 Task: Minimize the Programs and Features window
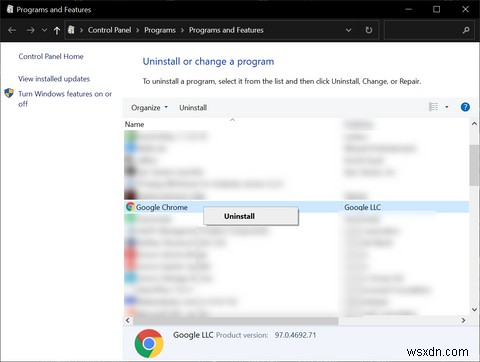pyautogui.click(x=409, y=9)
